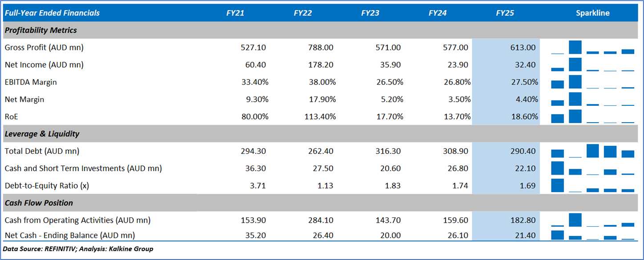The width and height of the screenshot is (644, 260).
Task: Select the FY25 Gross Profit value 613.00
Action: 522,48
